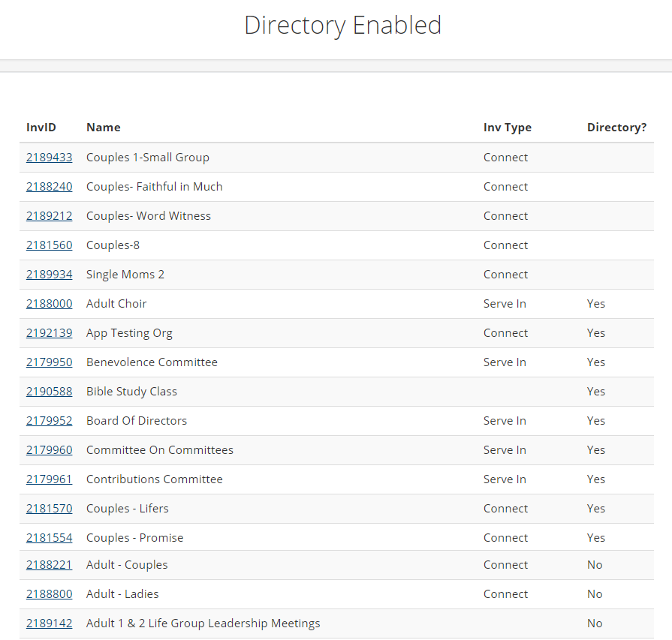Click Board Of Directors ID 2179952
This screenshot has width=672, height=640.
pyautogui.click(x=50, y=421)
